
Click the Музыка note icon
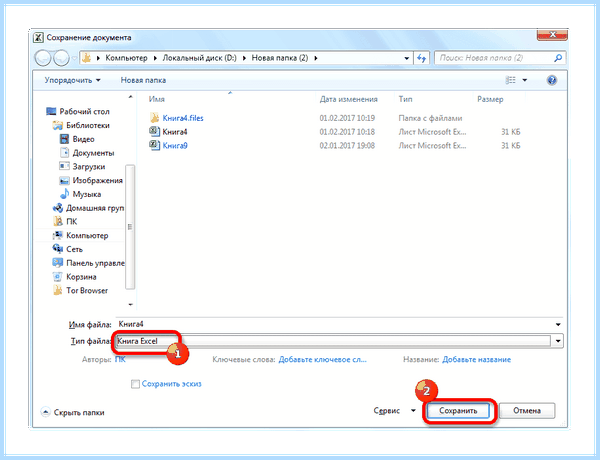pos(64,194)
